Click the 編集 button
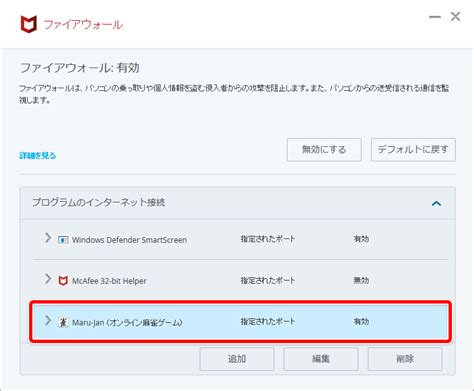This screenshot has width=474, height=391. 321,359
